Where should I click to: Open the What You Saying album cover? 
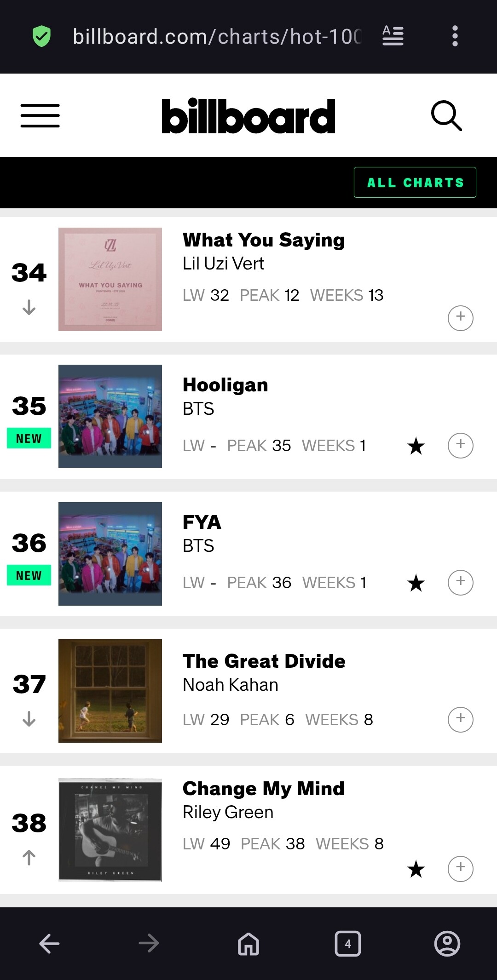pyautogui.click(x=110, y=279)
